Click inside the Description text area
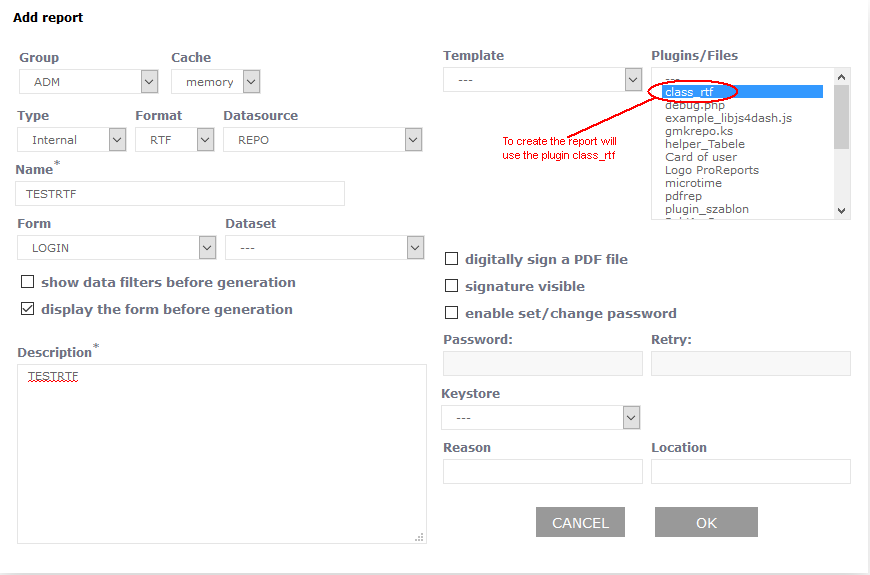This screenshot has height=575, width=870. click(221, 455)
